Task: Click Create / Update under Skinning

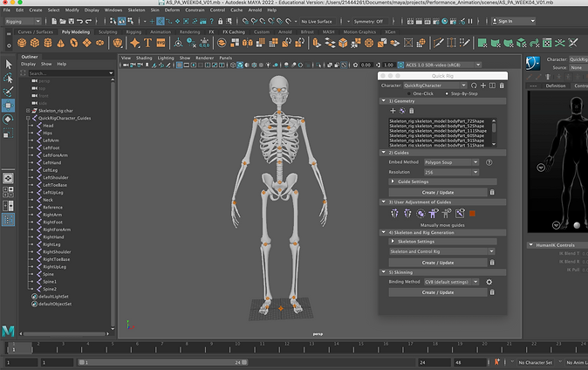Action: tap(438, 292)
